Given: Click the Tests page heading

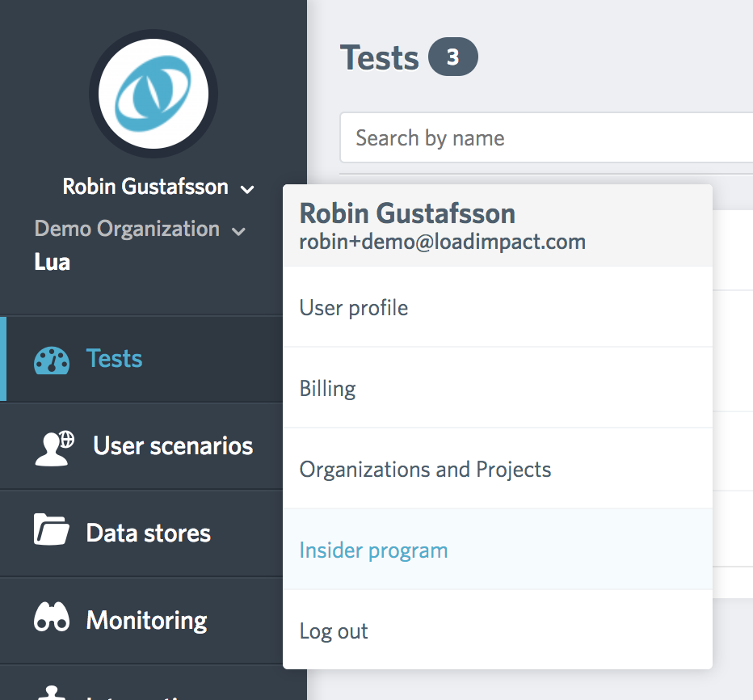Looking at the screenshot, I should click(x=380, y=57).
